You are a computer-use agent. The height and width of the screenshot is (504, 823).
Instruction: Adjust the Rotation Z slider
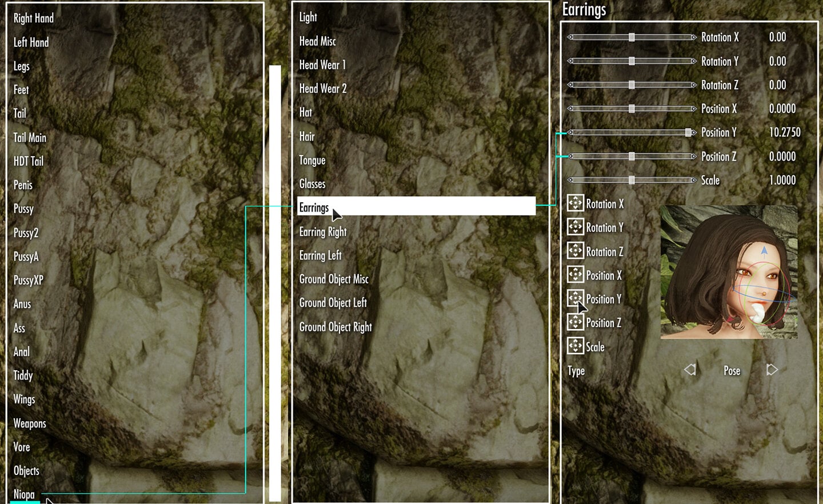tap(632, 85)
